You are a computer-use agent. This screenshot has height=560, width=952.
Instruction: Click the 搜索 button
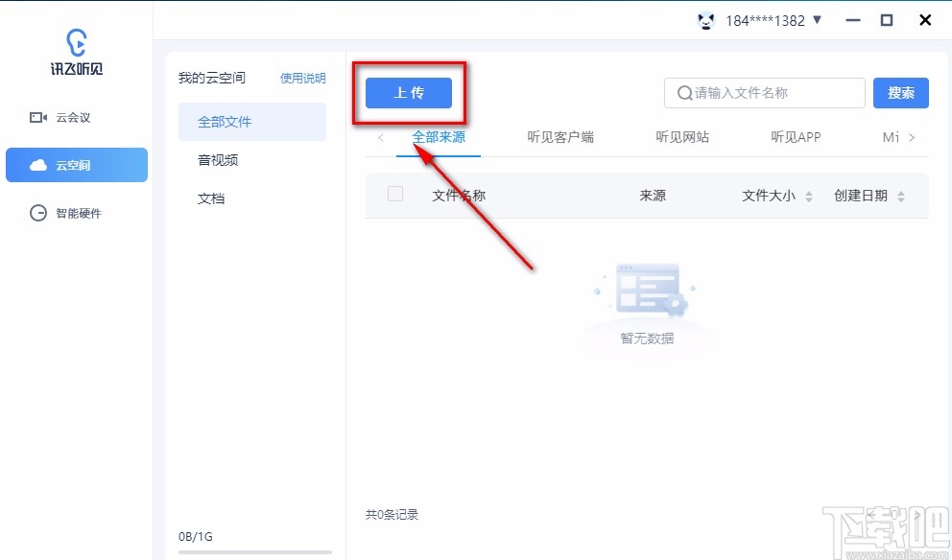tap(901, 93)
